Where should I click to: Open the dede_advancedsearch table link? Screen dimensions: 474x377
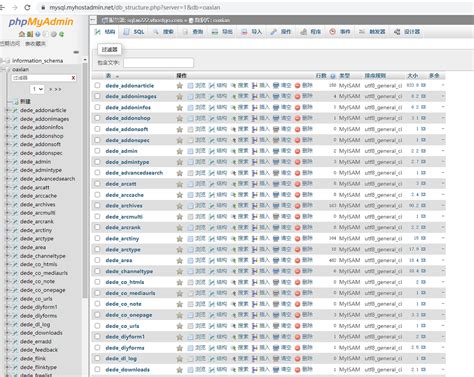134,173
